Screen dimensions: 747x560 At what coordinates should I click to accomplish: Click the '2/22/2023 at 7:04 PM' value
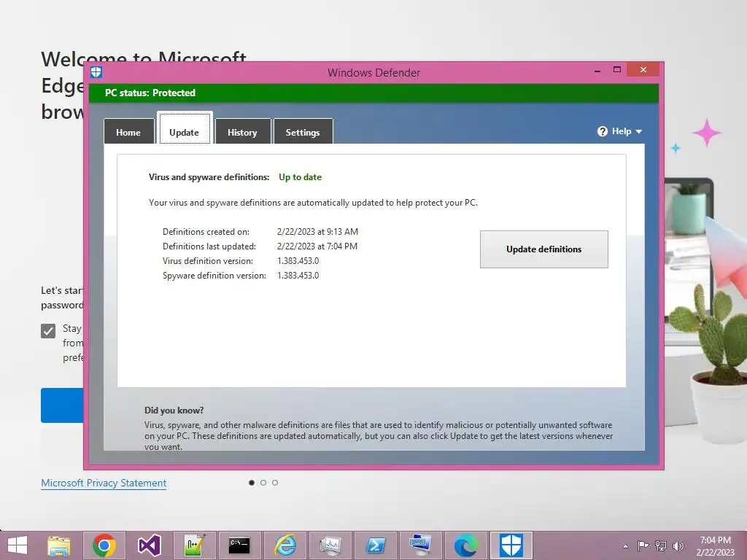(x=317, y=246)
